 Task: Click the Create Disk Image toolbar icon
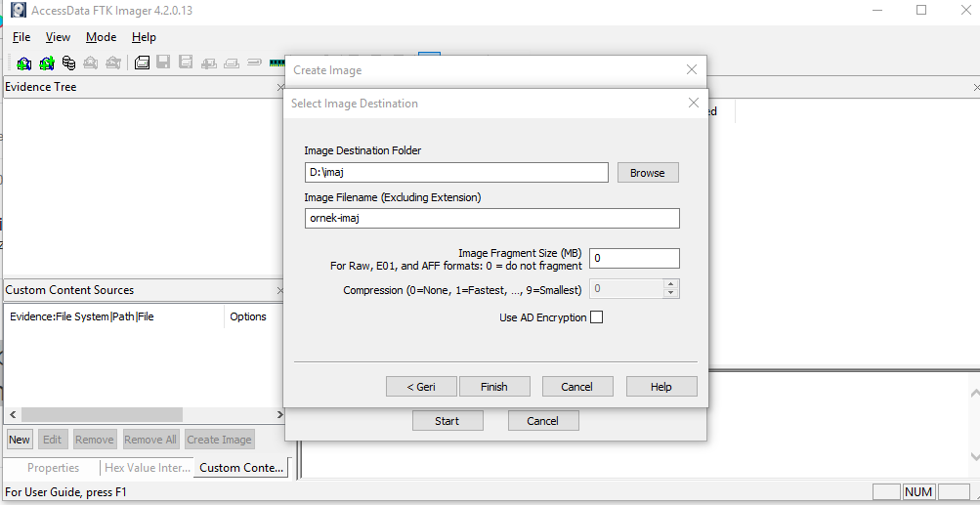[x=142, y=63]
